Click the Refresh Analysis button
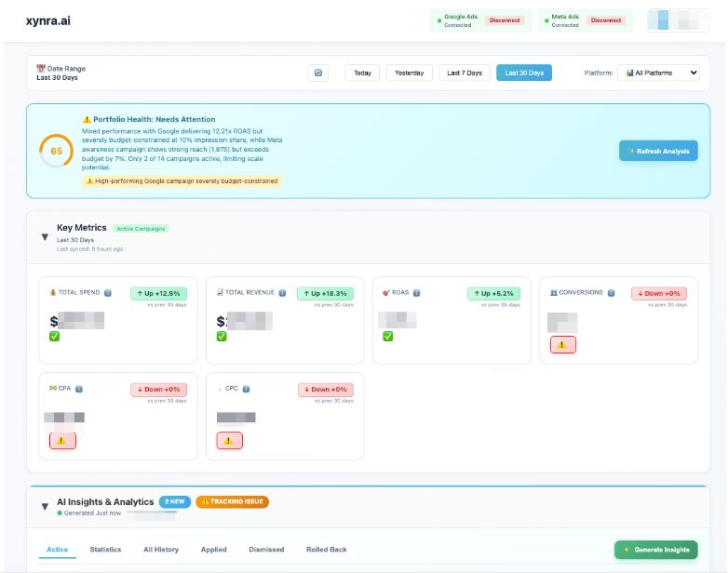 (x=658, y=151)
